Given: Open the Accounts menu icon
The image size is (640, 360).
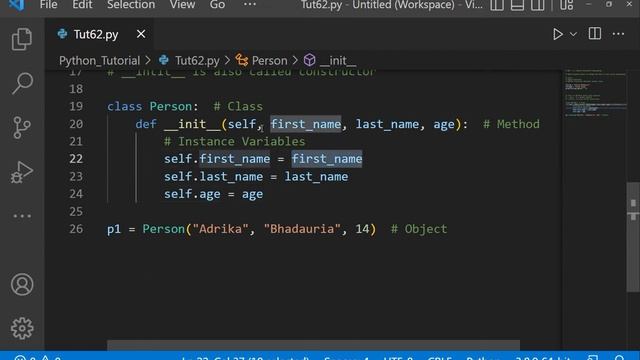Looking at the screenshot, I should (22, 284).
